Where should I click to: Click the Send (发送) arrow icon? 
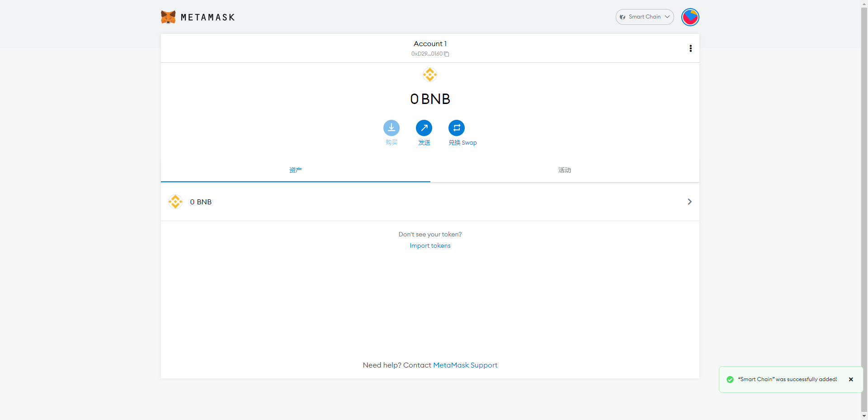[424, 128]
